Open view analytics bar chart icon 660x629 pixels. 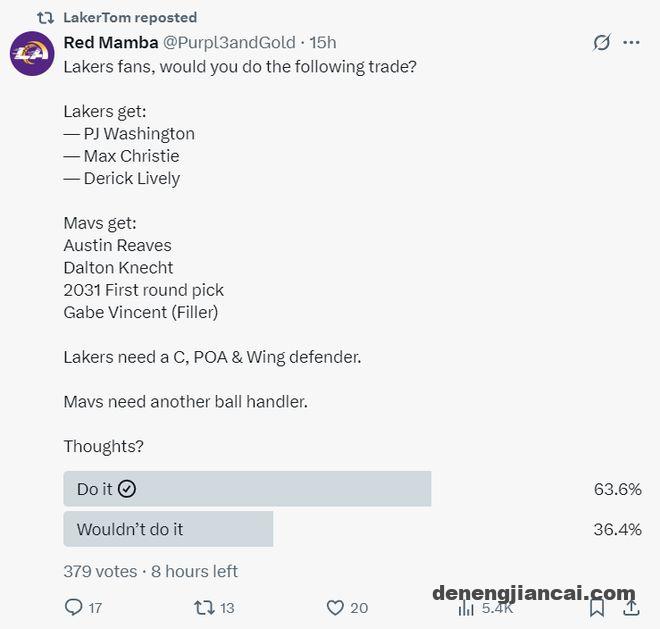tap(466, 607)
